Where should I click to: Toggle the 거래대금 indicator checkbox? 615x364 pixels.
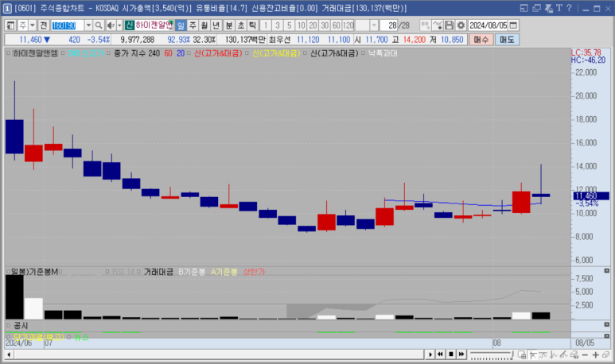click(x=138, y=272)
